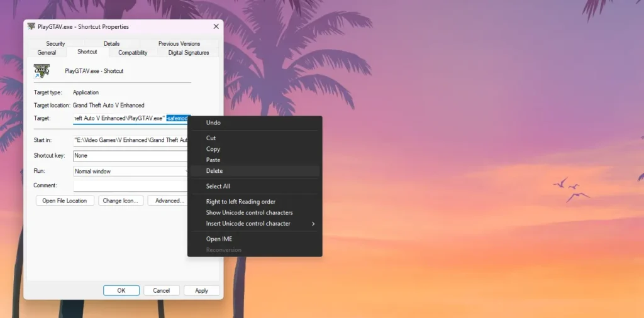Switch to the Details tab
The height and width of the screenshot is (318, 644).
pyautogui.click(x=112, y=43)
